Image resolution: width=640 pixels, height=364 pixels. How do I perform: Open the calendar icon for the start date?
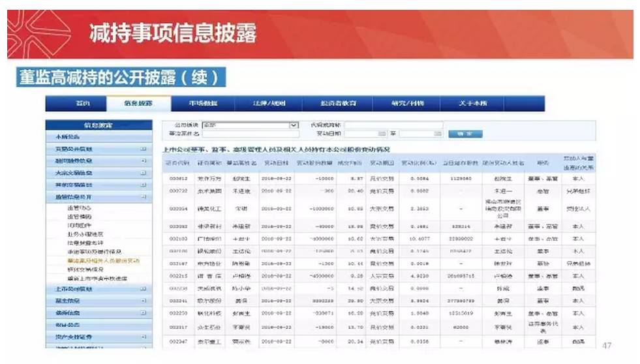click(x=382, y=134)
